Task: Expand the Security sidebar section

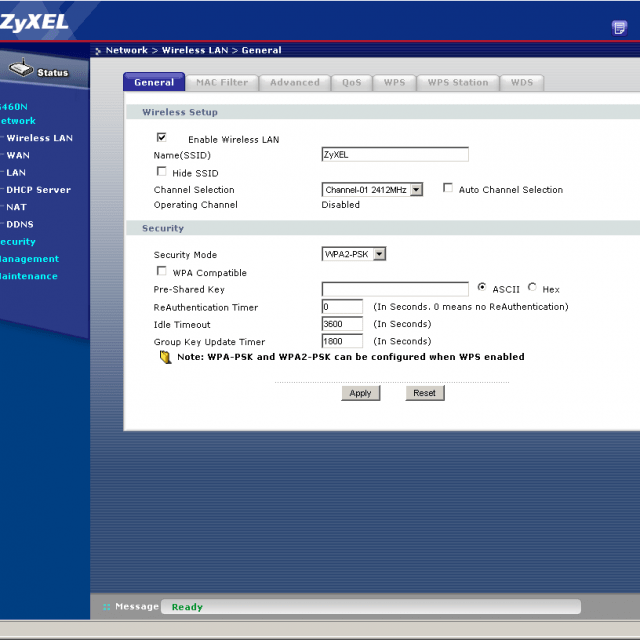Action: click(x=18, y=242)
